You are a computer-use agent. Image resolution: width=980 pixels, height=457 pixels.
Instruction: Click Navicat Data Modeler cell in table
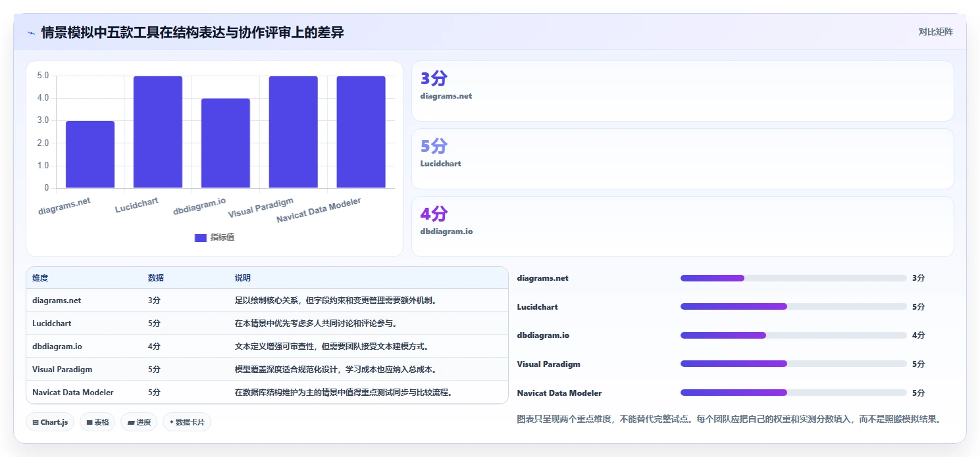[73, 393]
